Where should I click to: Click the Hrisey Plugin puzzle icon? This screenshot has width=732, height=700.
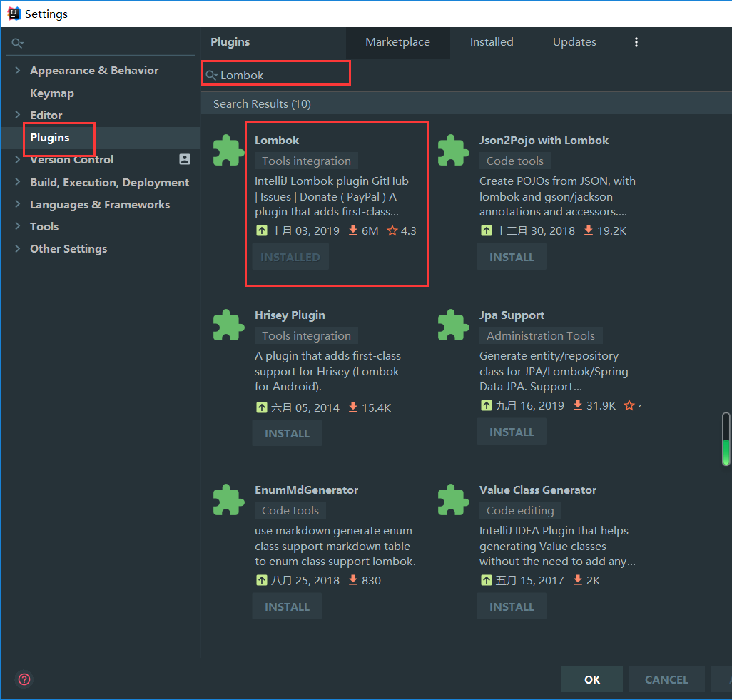coord(228,325)
